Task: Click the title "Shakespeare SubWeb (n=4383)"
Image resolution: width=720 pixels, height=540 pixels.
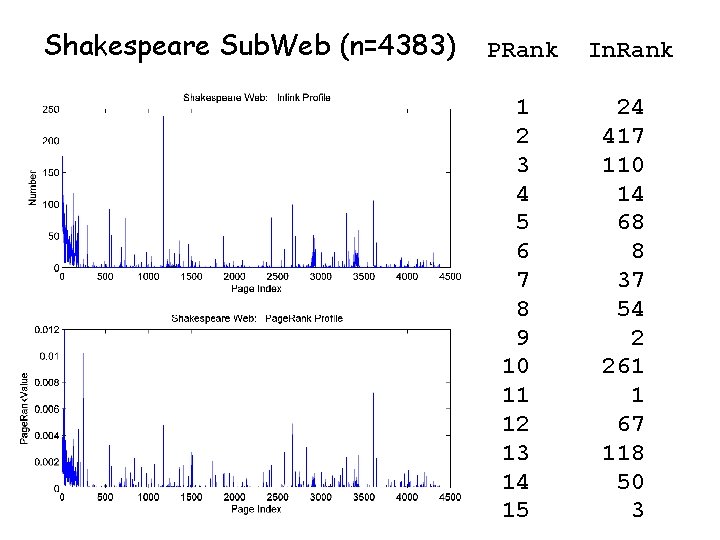Action: pos(250,46)
